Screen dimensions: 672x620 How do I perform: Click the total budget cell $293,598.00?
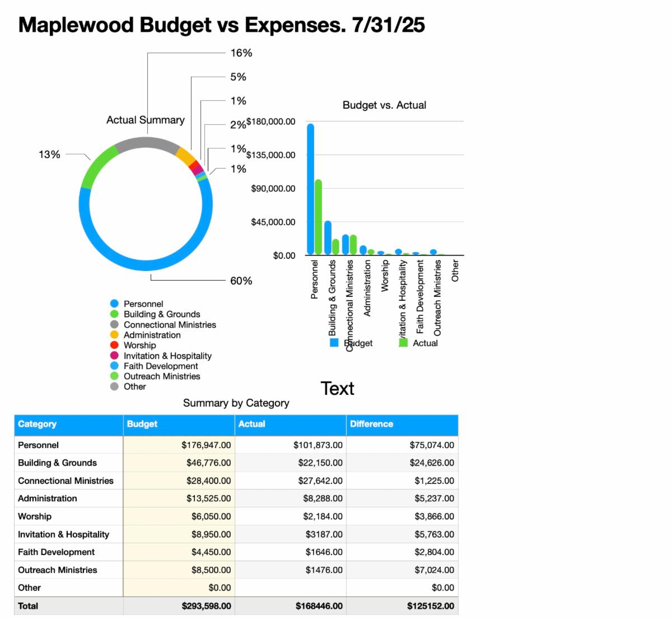179,606
